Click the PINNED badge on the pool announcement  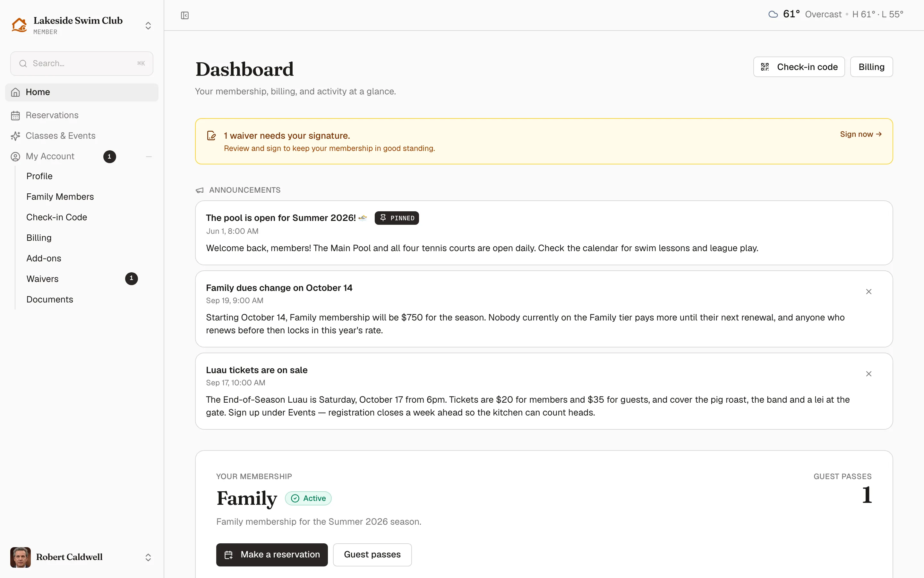pyautogui.click(x=397, y=218)
